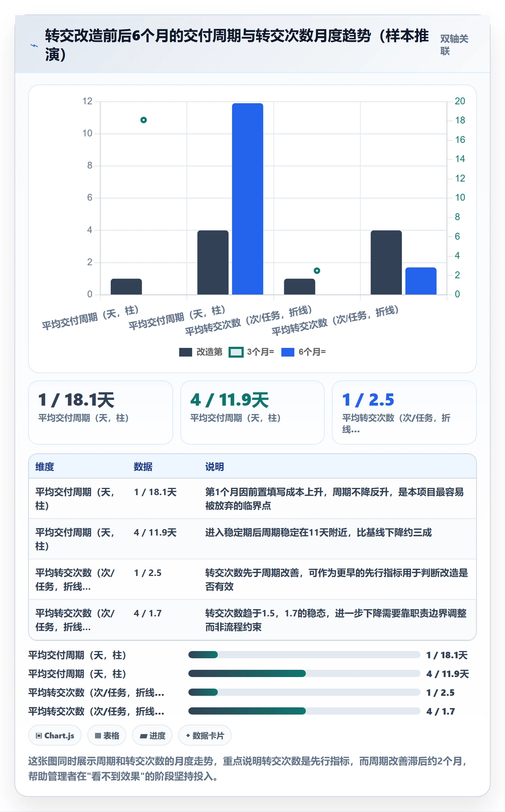505x812 pixels.
Task: Click the bar icon in the 进度 chip
Action: click(144, 736)
